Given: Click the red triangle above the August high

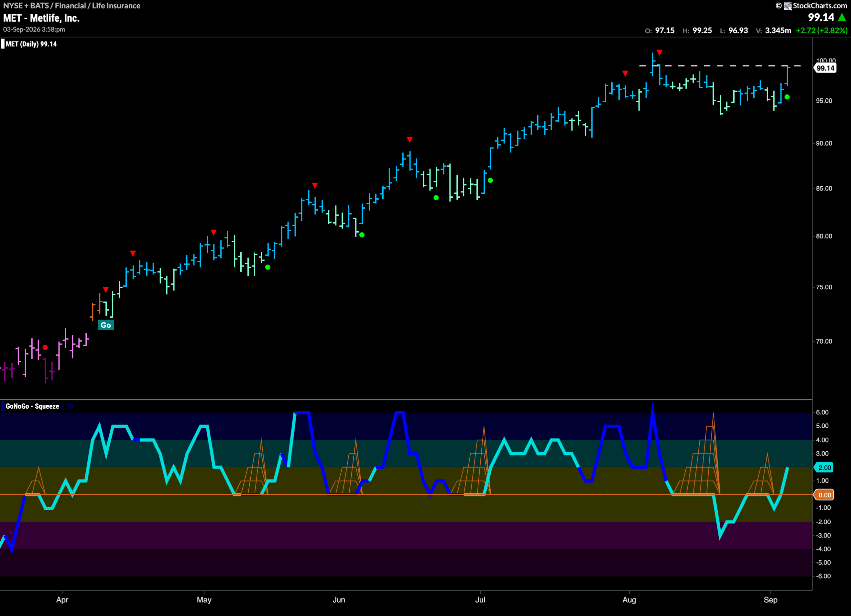Looking at the screenshot, I should click(660, 52).
